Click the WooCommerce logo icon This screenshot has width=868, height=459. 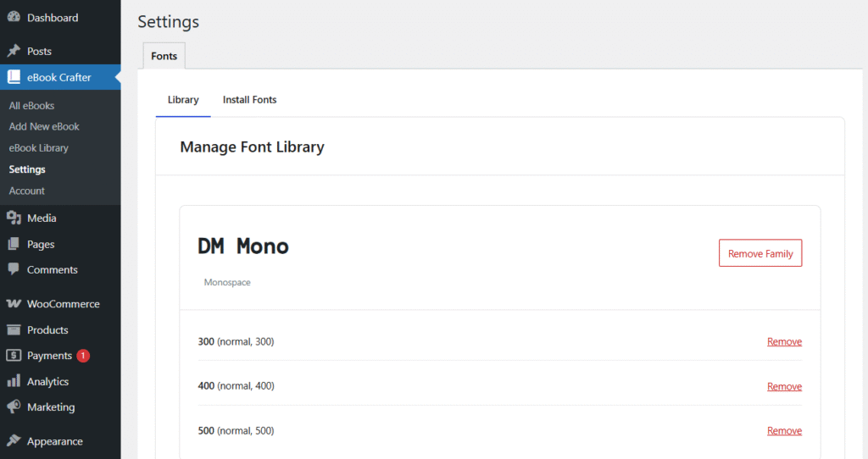point(14,304)
